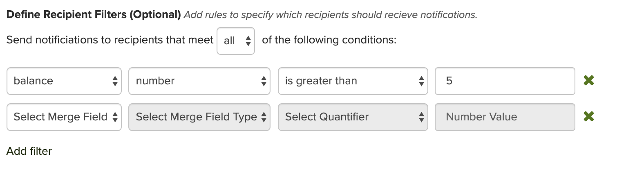
Task: Click the arrows on the number dropdown
Action: tap(264, 81)
